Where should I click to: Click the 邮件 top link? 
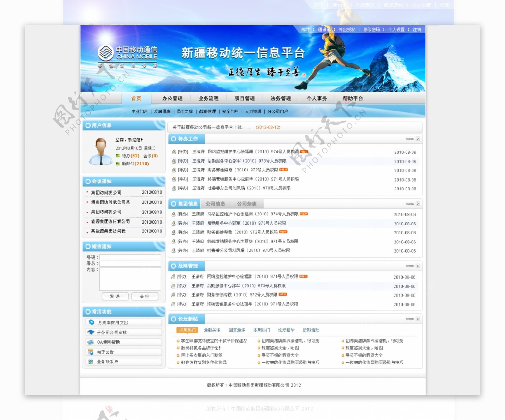306,30
